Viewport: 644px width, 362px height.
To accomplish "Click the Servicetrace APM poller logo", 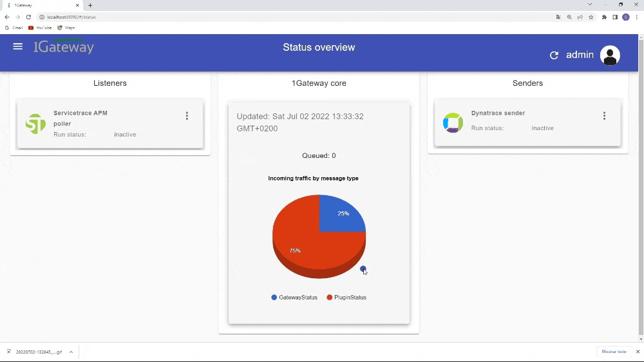I will [x=35, y=124].
